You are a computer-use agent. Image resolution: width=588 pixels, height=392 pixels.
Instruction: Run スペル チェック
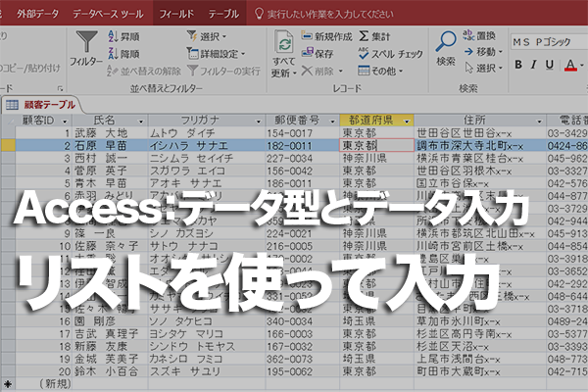[x=390, y=54]
